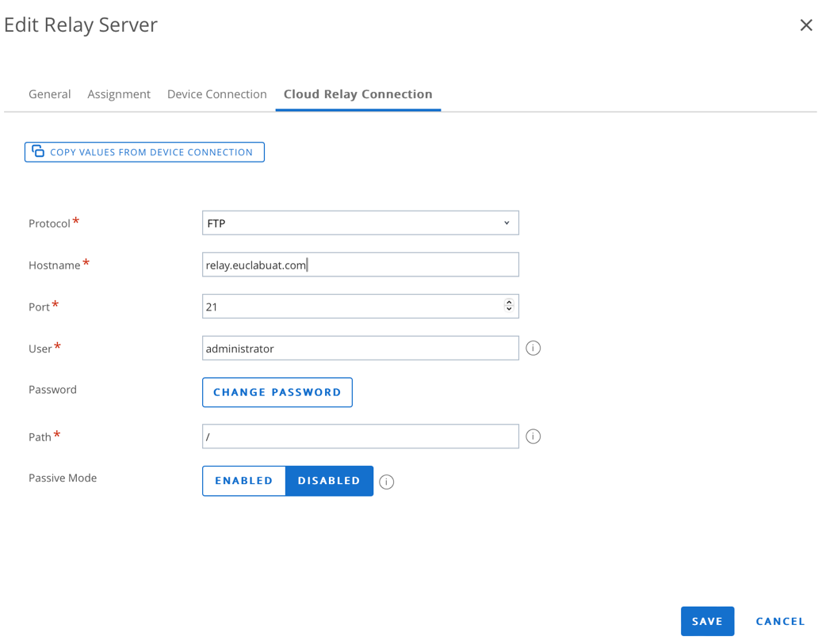Cancel editing the relay server

point(780,622)
